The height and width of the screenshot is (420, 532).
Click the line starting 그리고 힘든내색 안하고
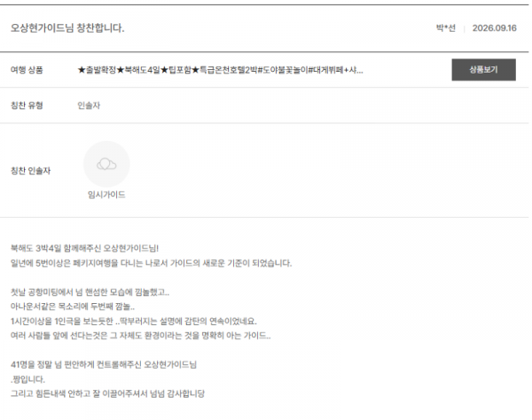pos(107,393)
